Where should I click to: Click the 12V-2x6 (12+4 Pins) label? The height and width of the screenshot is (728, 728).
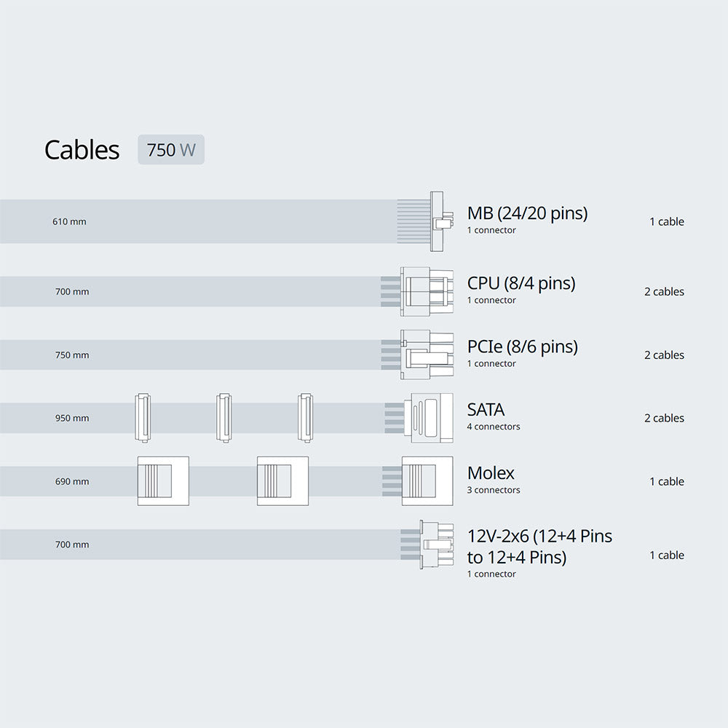click(x=539, y=547)
